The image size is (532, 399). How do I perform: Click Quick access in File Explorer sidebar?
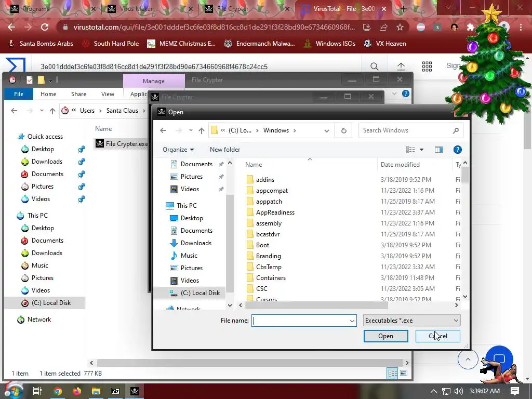(45, 137)
